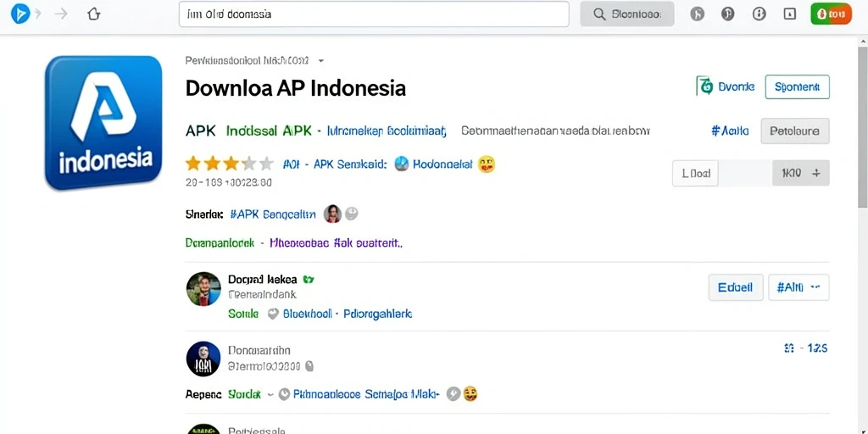Open the green Dcranpanlodek link
Screen dimensions: 868x434
pyautogui.click(x=220, y=242)
